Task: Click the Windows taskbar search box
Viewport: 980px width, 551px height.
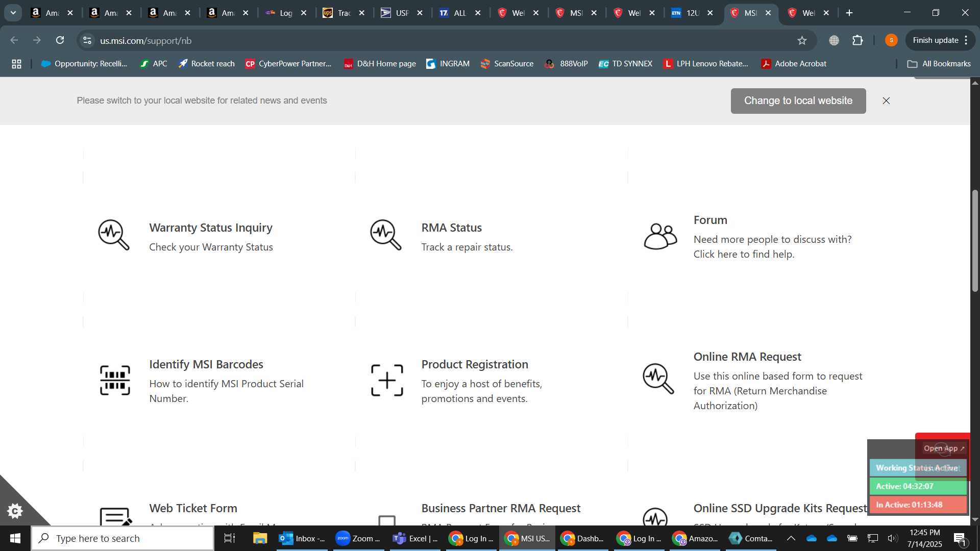Action: pyautogui.click(x=122, y=538)
